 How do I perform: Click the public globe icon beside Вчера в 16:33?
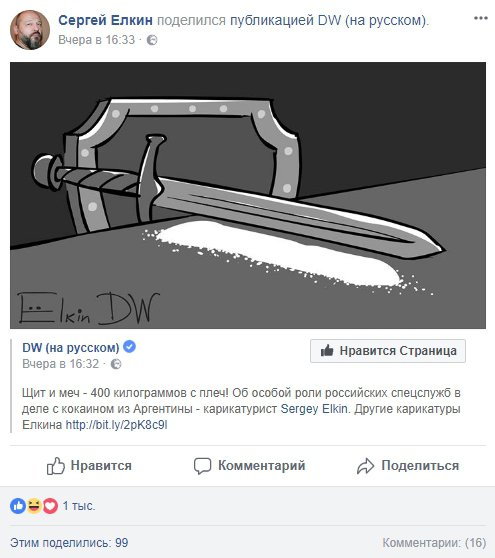[152, 40]
